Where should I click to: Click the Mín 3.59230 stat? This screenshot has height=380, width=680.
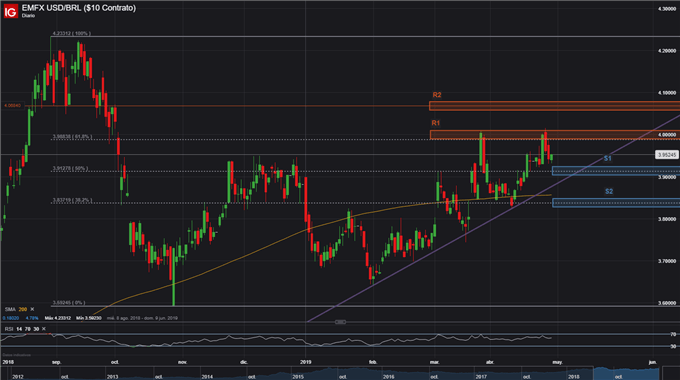[x=89, y=318]
